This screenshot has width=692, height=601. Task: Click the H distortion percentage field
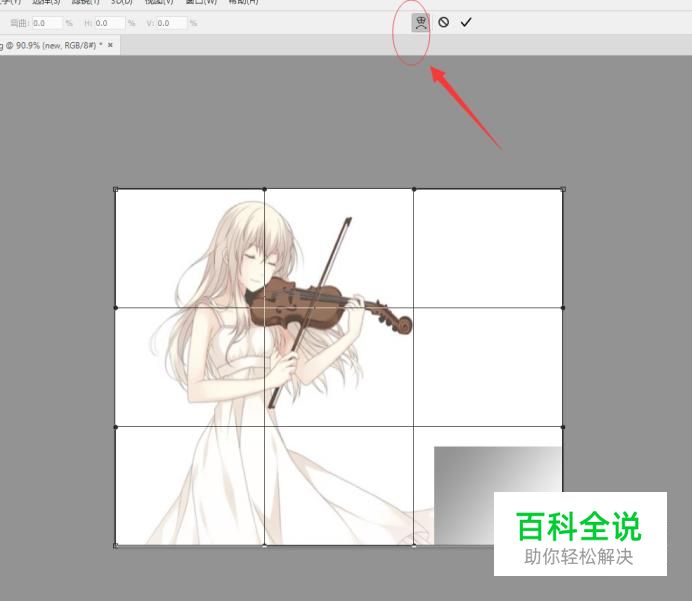[109, 23]
